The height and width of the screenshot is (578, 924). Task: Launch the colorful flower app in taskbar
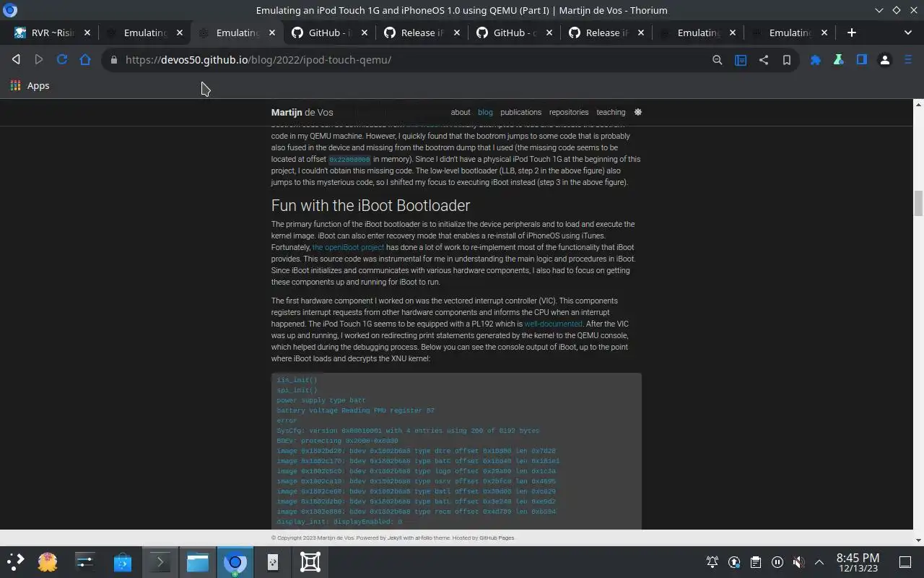coord(48,561)
